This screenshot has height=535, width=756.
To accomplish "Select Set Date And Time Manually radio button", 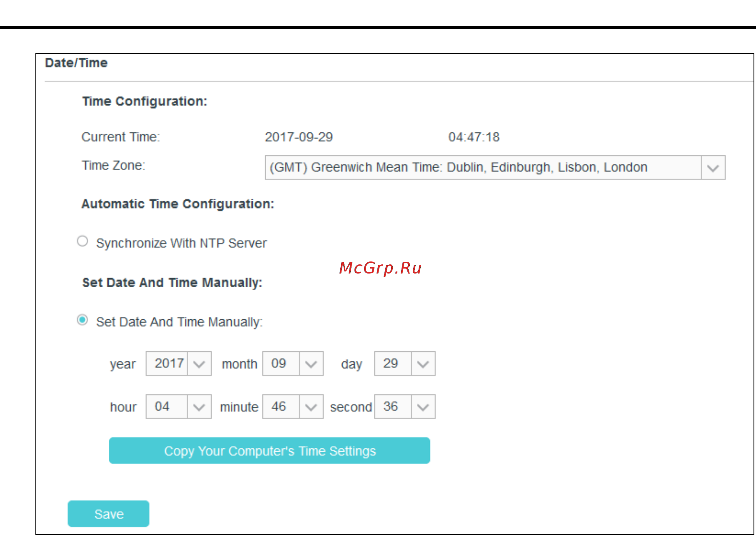I will (x=82, y=320).
